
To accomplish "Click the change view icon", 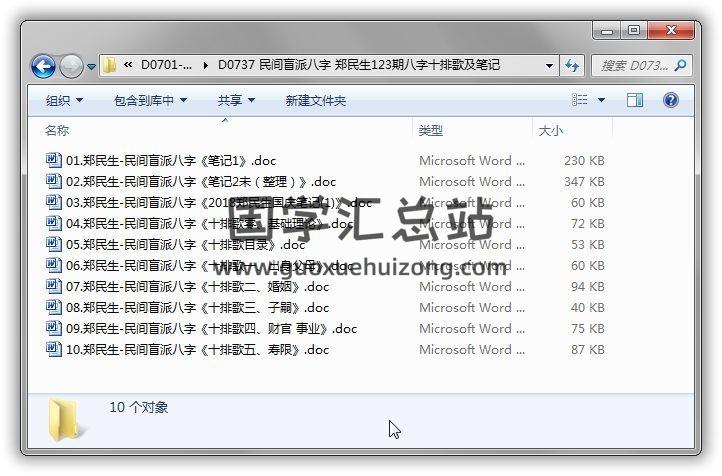I will (580, 100).
